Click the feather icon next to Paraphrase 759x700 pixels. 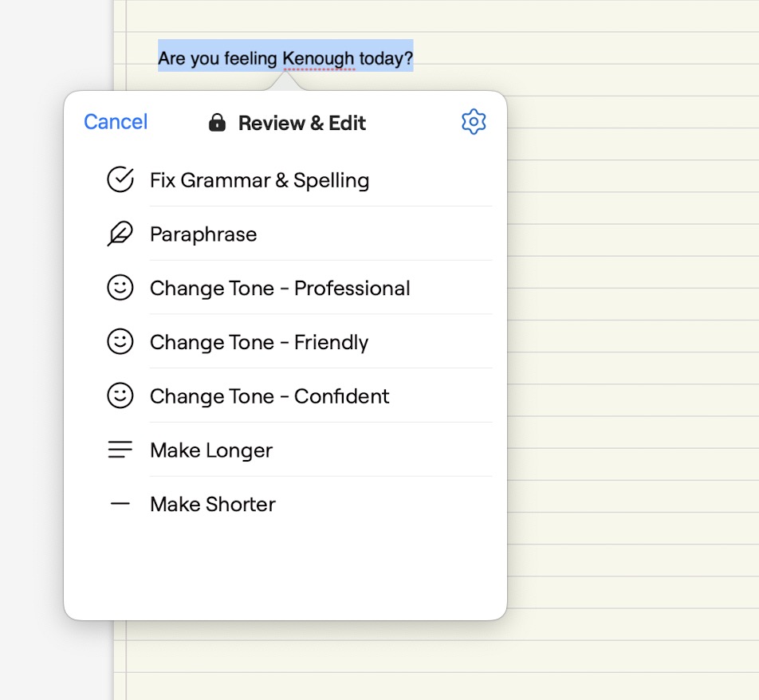tap(120, 234)
